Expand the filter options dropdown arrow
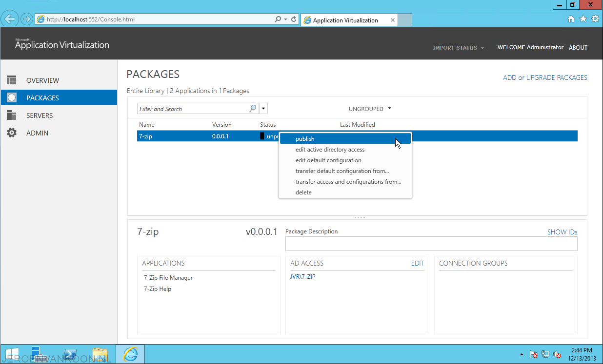 click(x=263, y=109)
